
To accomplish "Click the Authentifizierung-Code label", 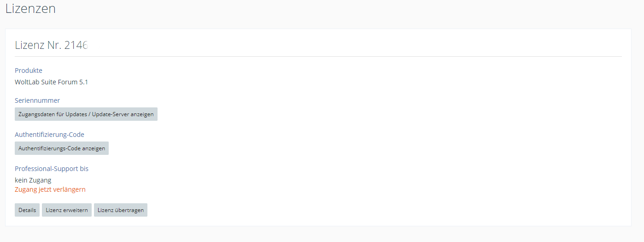I will 49,135.
